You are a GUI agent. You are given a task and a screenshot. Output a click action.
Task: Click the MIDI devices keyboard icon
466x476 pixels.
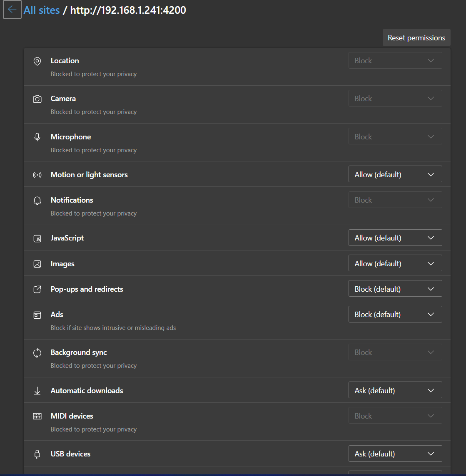tap(37, 416)
